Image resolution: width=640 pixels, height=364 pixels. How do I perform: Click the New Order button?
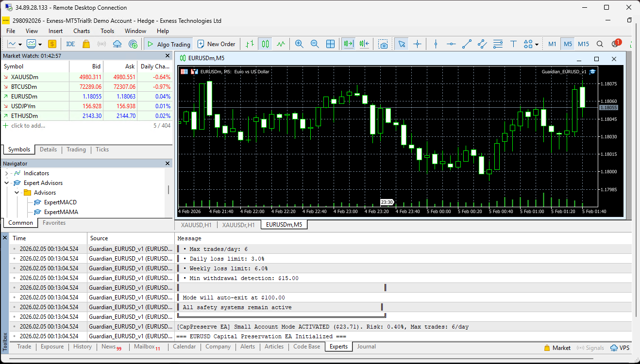pos(217,44)
